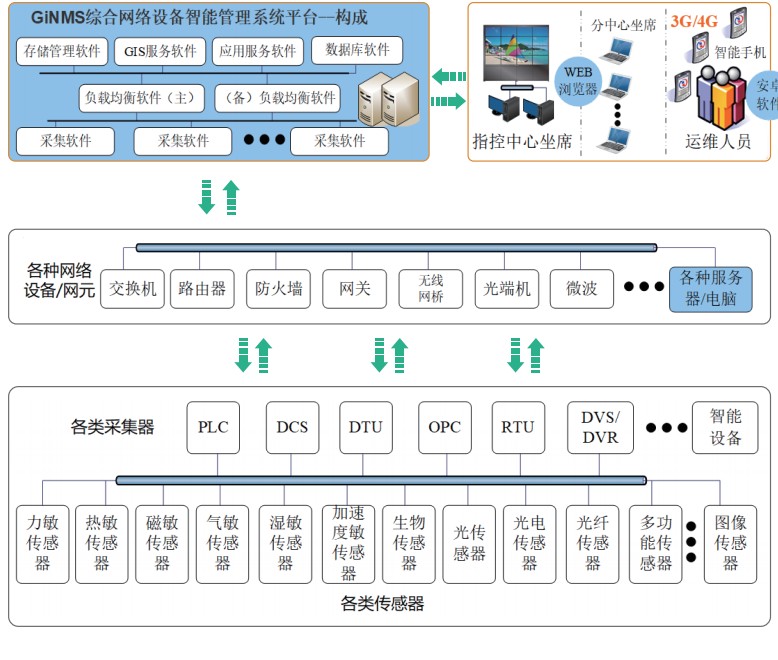Viewport: 778px width, 660px height.
Task: Select the 存储管理软件 box
Action: click(x=62, y=51)
